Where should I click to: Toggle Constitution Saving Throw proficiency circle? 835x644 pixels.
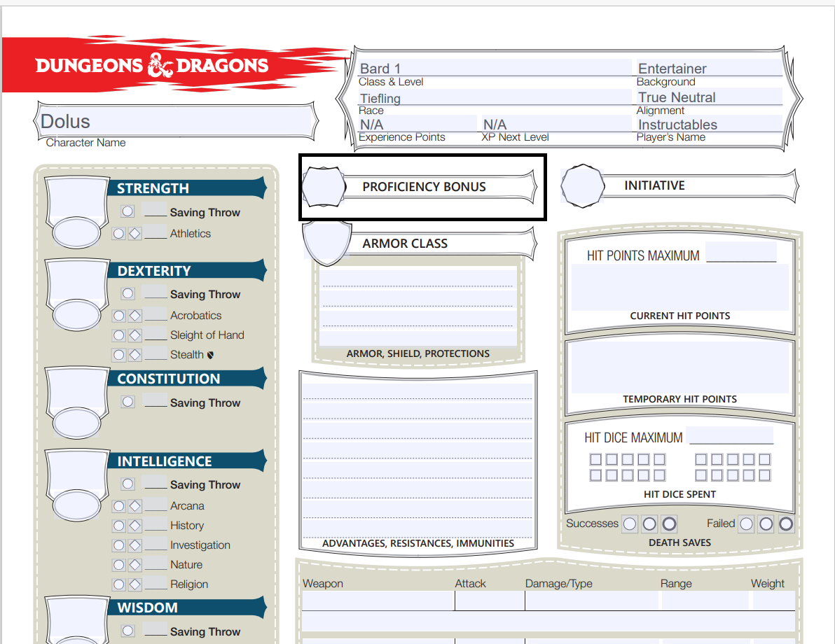[127, 402]
